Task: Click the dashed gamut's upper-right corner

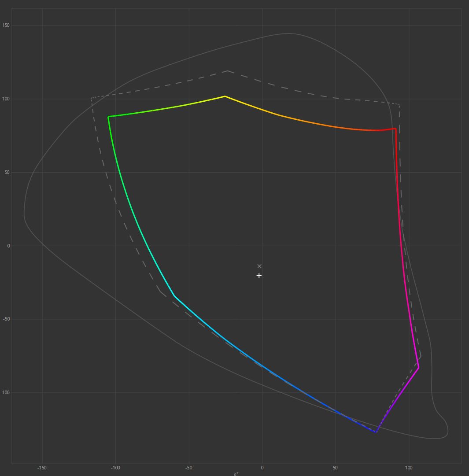Action: click(399, 105)
